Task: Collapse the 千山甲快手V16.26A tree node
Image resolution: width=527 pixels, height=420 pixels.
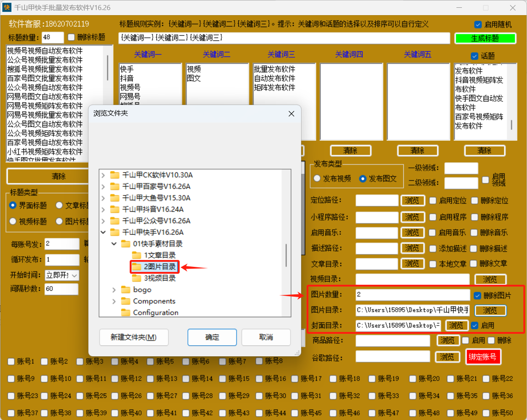Action: (103, 232)
